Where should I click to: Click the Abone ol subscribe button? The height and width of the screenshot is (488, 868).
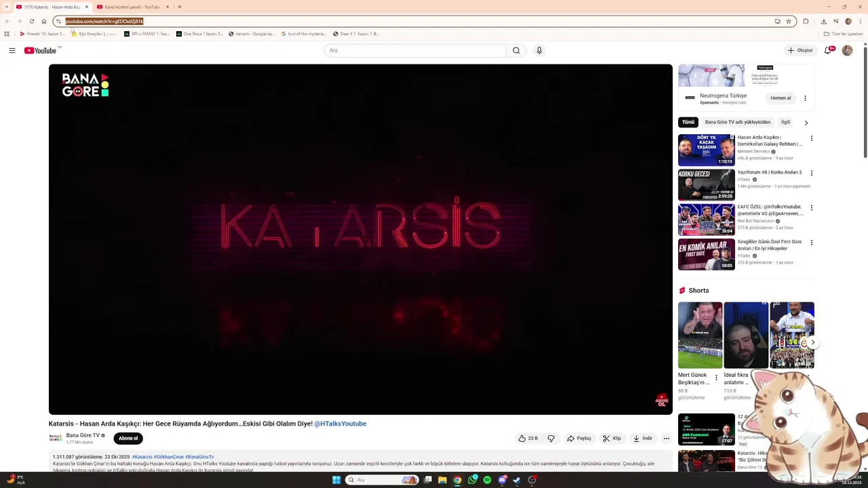(x=128, y=439)
